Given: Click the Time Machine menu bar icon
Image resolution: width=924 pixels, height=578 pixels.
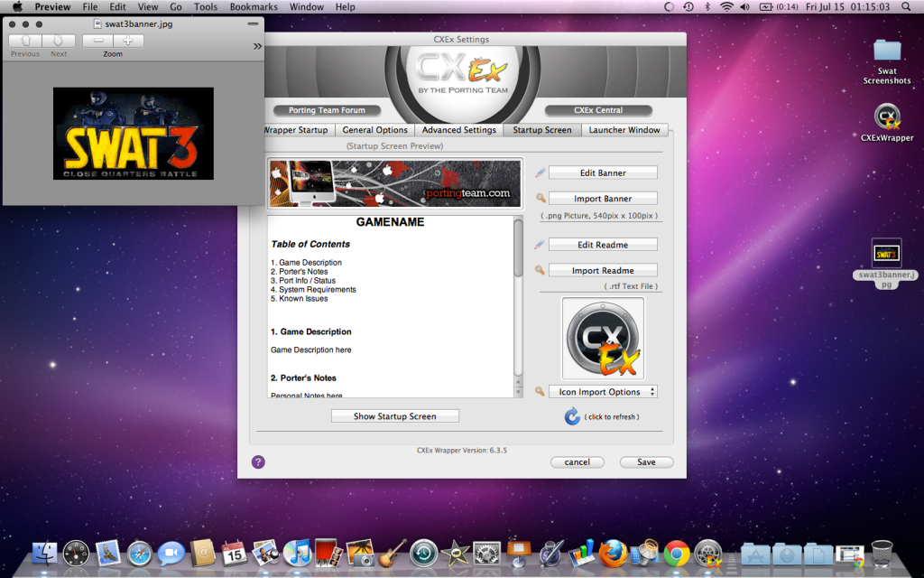Looking at the screenshot, I should tap(688, 7).
